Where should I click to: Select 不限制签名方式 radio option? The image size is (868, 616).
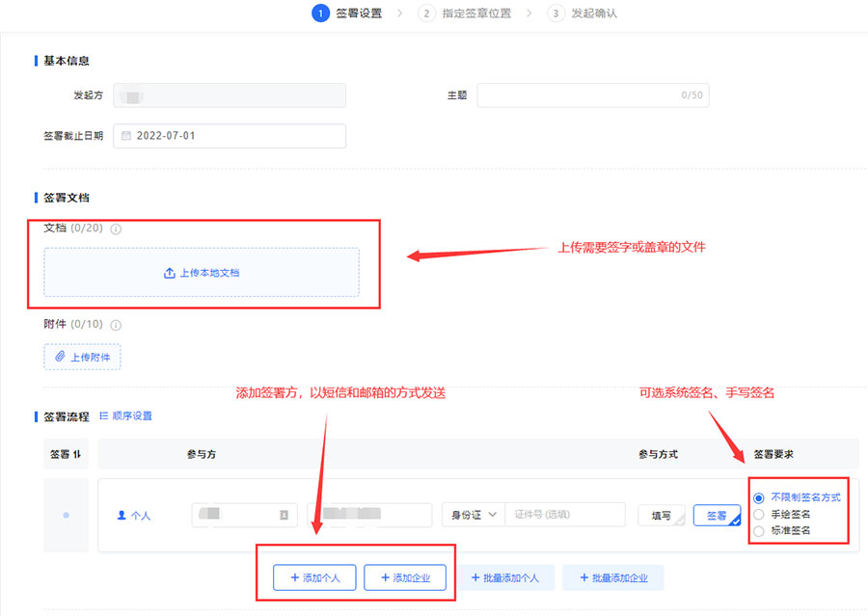pos(759,497)
